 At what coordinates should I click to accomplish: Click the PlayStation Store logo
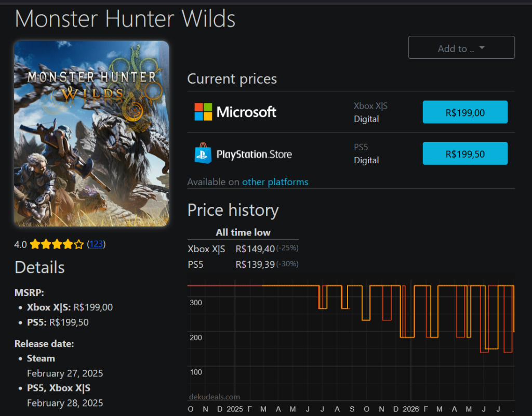point(243,154)
